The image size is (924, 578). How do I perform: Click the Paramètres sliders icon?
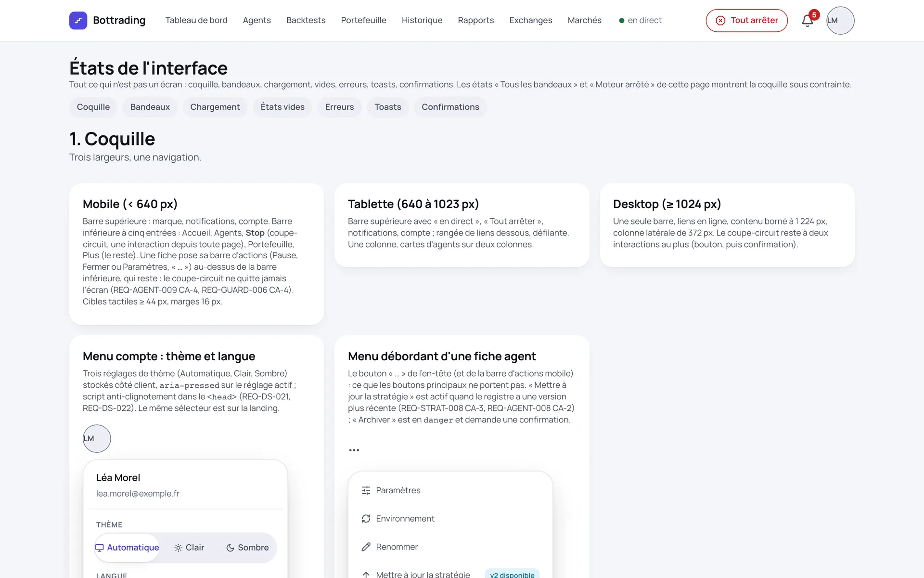pyautogui.click(x=366, y=490)
